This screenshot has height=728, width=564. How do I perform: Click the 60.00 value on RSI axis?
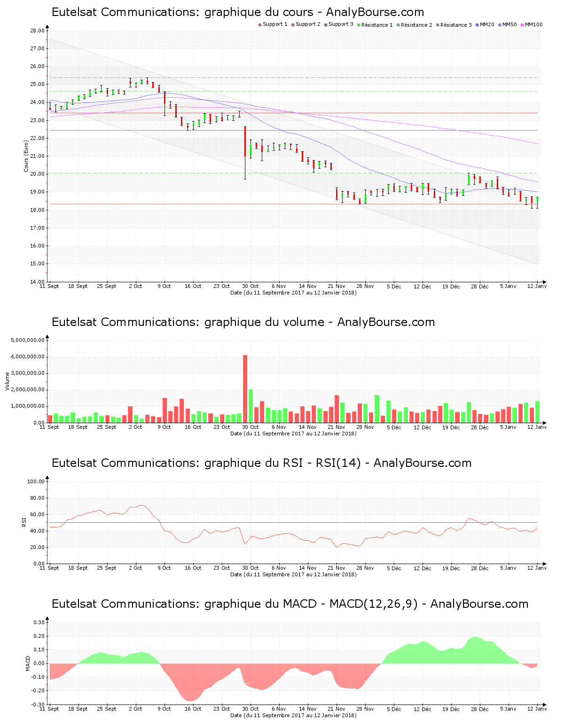(37, 514)
